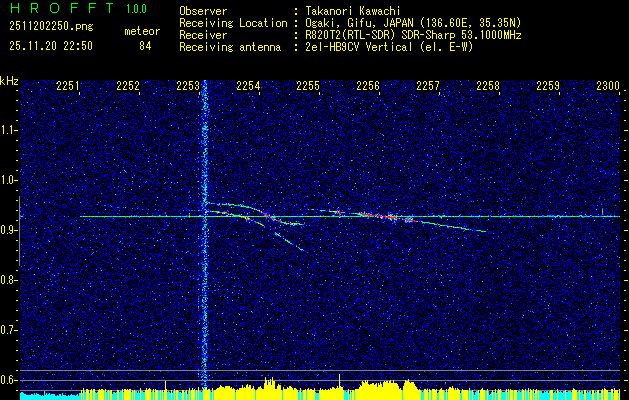Click the HROFFT program title

(62, 8)
